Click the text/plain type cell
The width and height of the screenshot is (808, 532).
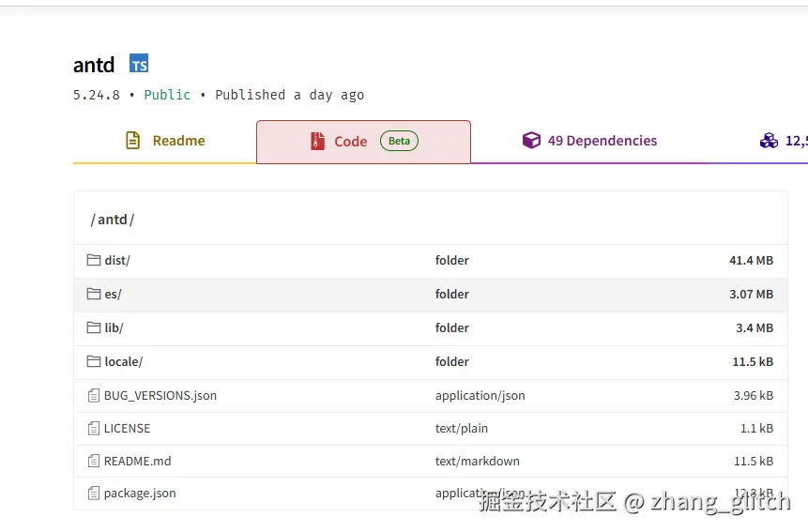click(x=461, y=429)
